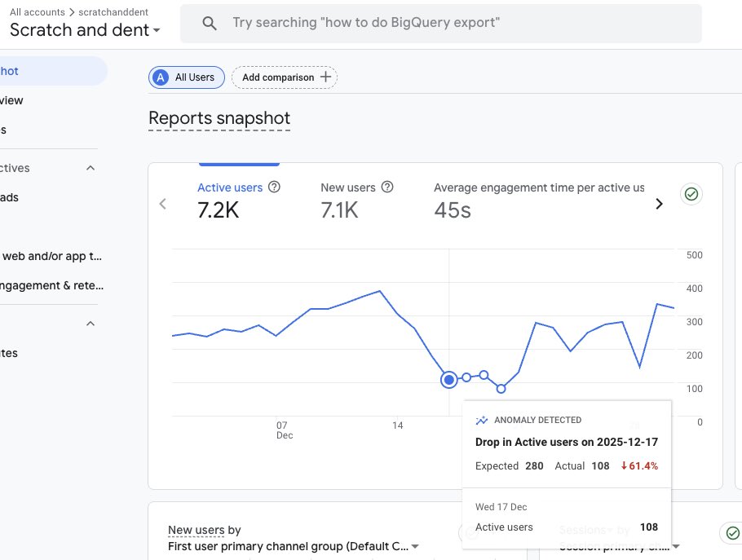742x560 pixels.
Task: Click the Add comparison button
Action: tap(285, 77)
